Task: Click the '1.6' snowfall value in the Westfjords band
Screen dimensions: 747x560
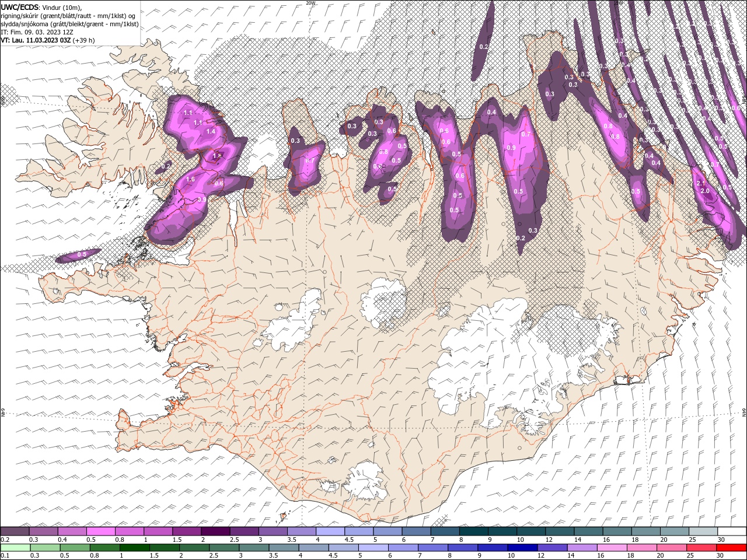Action: pos(190,180)
